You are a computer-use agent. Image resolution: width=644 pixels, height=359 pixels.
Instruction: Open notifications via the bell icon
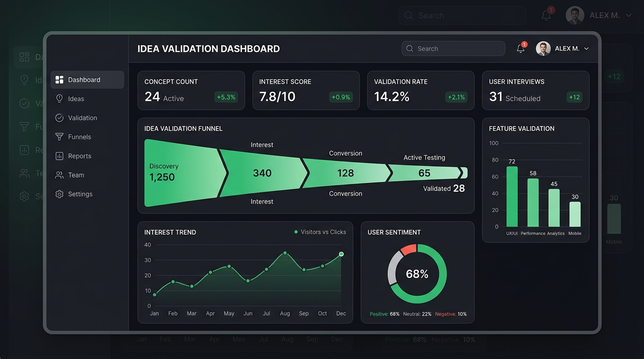(x=520, y=49)
